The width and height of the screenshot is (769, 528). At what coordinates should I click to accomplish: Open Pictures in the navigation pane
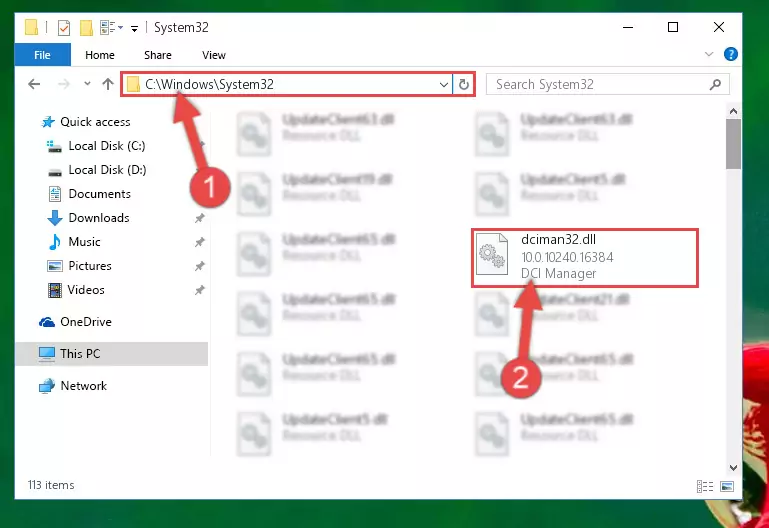[x=90, y=266]
